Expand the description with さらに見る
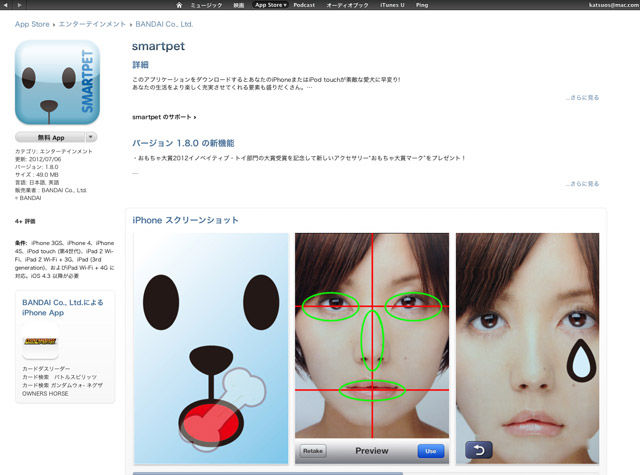Viewport: 640px width, 475px height. point(582,98)
